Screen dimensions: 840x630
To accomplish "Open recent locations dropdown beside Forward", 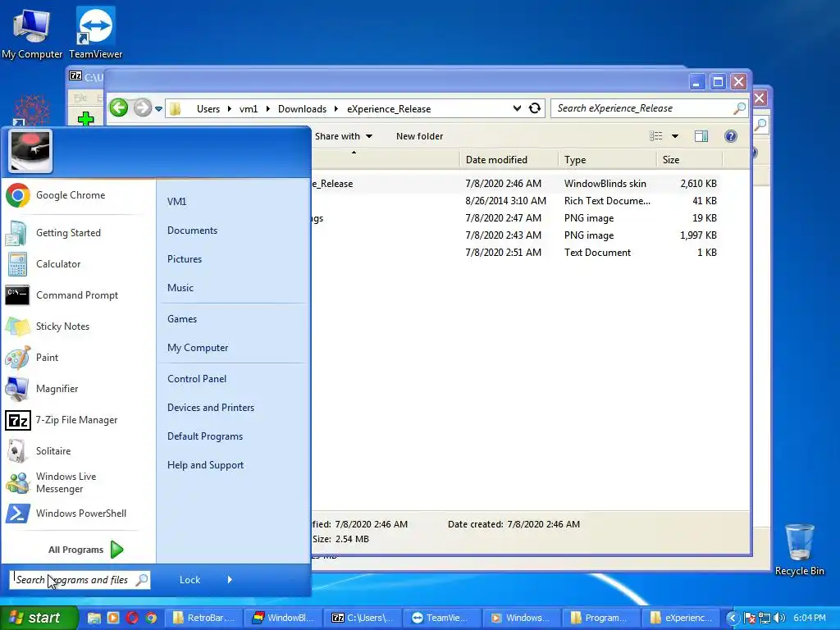I will click(x=158, y=109).
